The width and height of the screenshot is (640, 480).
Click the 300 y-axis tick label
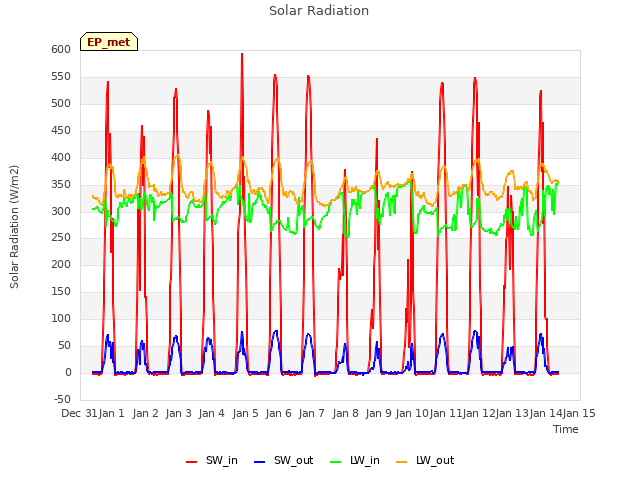coord(61,211)
